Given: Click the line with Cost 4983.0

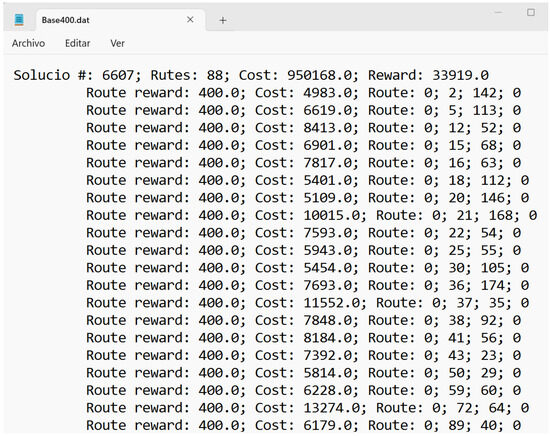Looking at the screenshot, I should pos(303,93).
